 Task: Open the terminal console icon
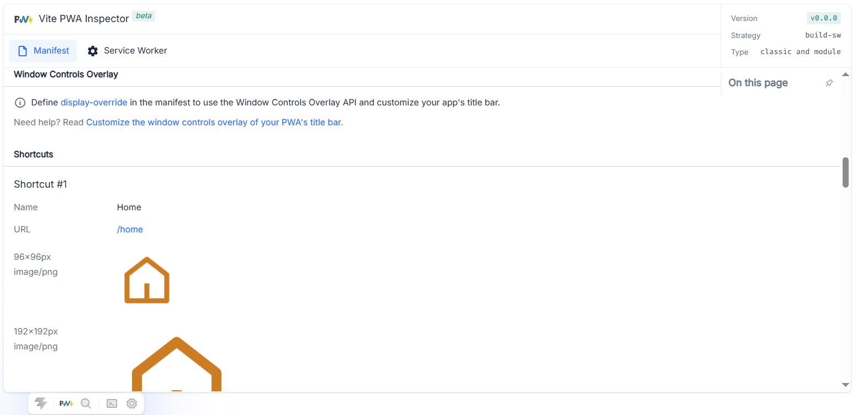coord(112,403)
